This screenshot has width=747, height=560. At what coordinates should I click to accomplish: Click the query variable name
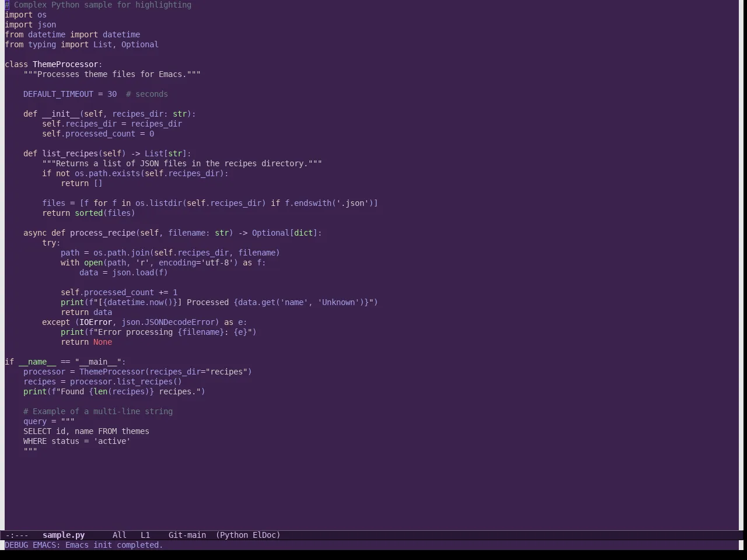pos(35,421)
